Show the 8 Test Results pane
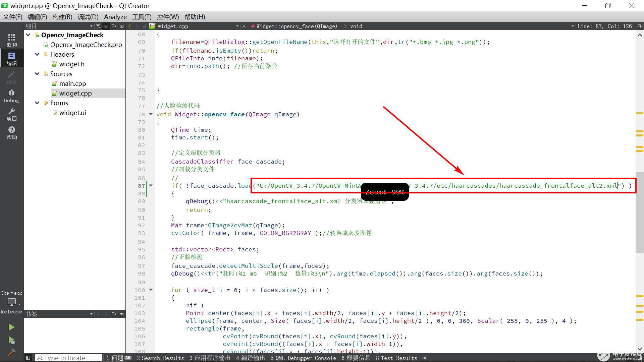 (396, 358)
